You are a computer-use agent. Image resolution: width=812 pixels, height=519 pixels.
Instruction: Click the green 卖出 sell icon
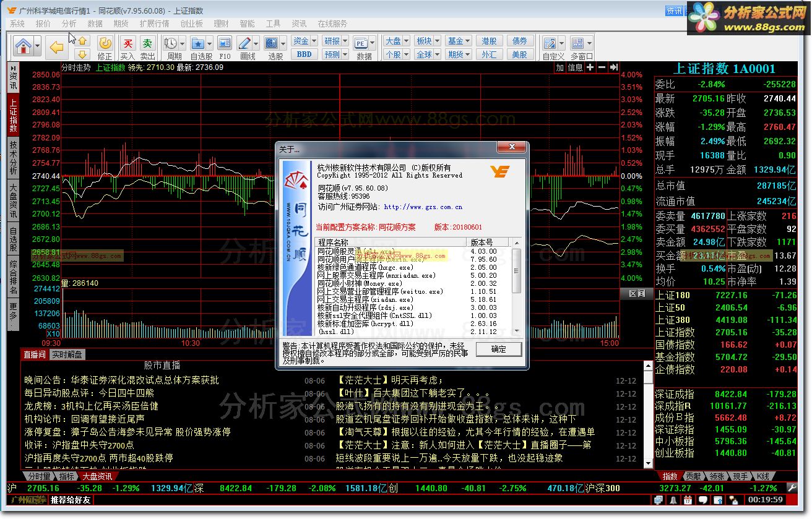coord(147,43)
